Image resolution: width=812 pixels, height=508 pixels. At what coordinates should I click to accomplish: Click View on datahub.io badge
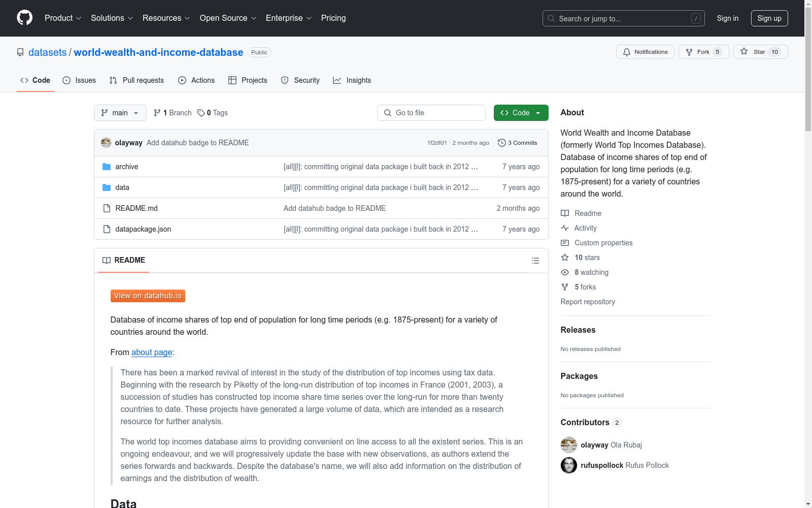(148, 296)
